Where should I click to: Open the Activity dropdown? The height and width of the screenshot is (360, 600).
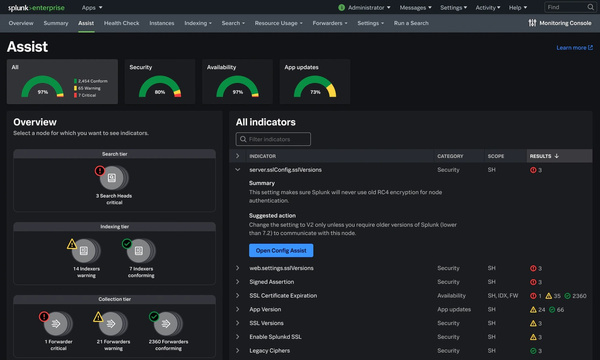point(488,7)
